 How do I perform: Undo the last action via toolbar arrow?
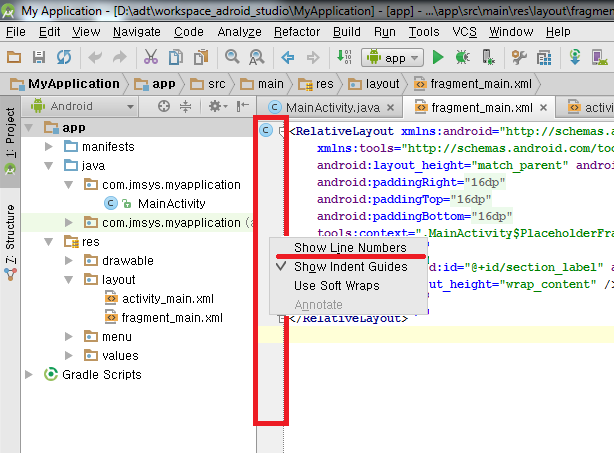(95, 58)
